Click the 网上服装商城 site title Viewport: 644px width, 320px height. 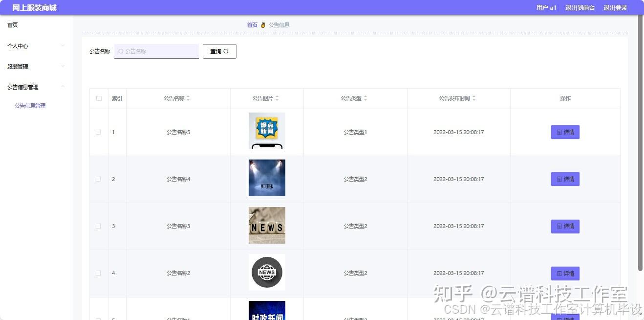(x=34, y=8)
